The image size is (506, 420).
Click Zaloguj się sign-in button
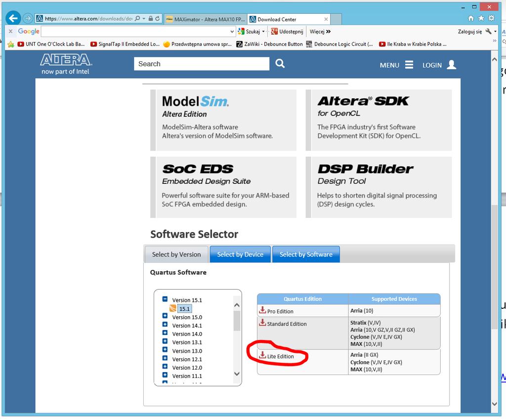pyautogui.click(x=470, y=31)
